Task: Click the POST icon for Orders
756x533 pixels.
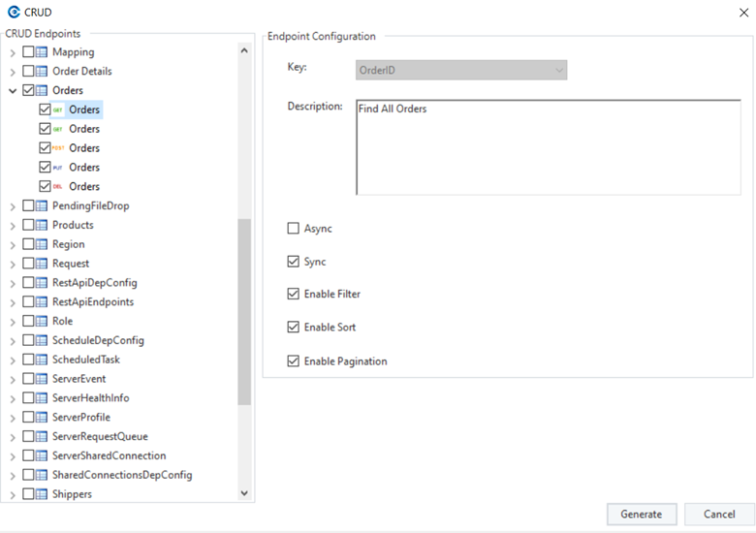Action: coord(58,148)
